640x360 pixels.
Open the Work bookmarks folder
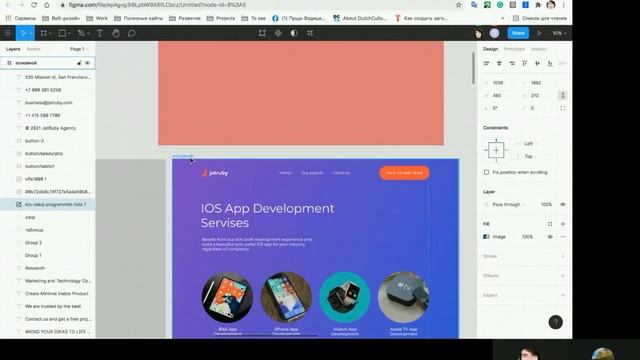98,18
